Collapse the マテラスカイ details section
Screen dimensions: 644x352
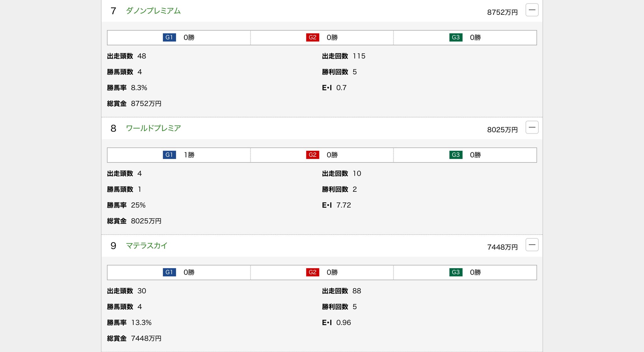[x=532, y=245]
